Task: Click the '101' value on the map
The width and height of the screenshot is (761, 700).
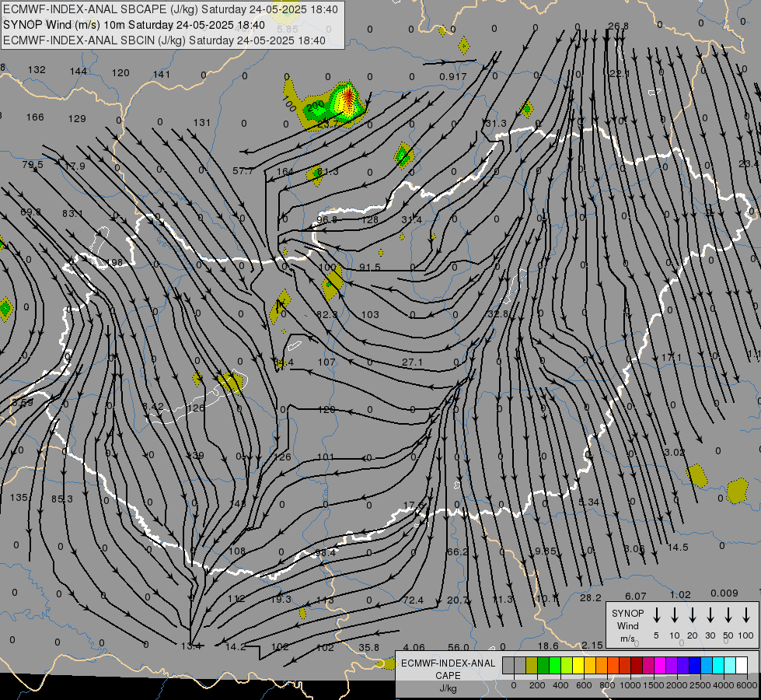Action: [326, 457]
